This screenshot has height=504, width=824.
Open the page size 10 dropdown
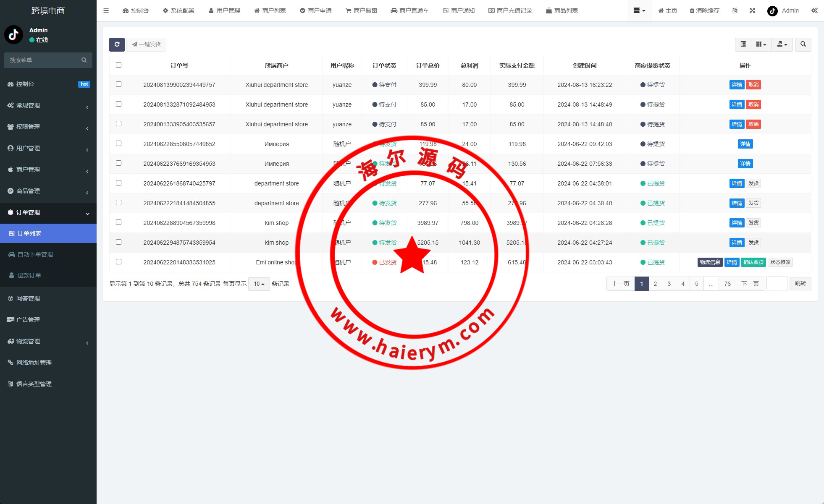[x=259, y=284]
